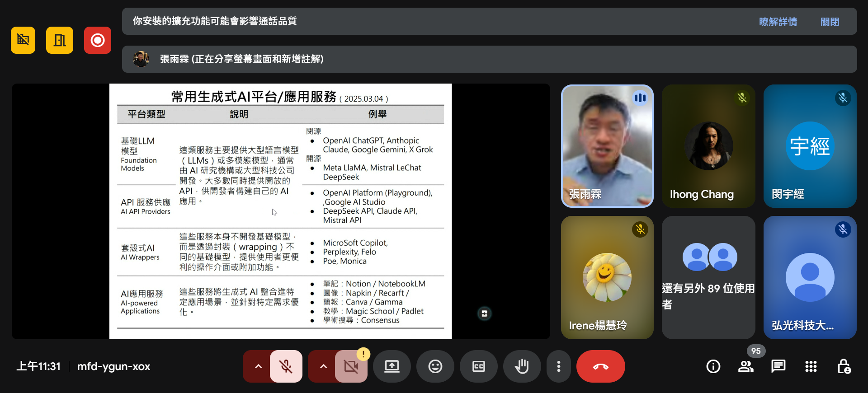Click meeting code mfd-ygun-xox
Screen dimensions: 868x393
(x=113, y=366)
